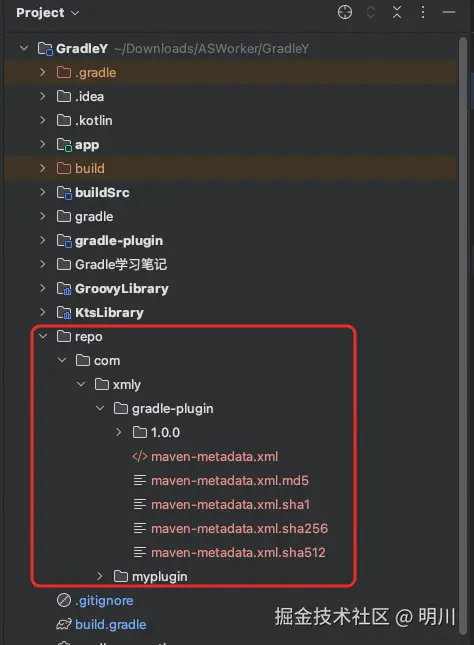Collapse the GradleY root project node
The width and height of the screenshot is (474, 645).
(24, 49)
